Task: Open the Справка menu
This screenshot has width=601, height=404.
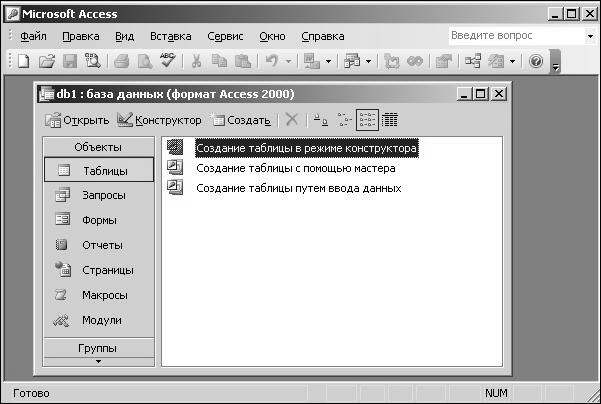Action: (x=323, y=36)
